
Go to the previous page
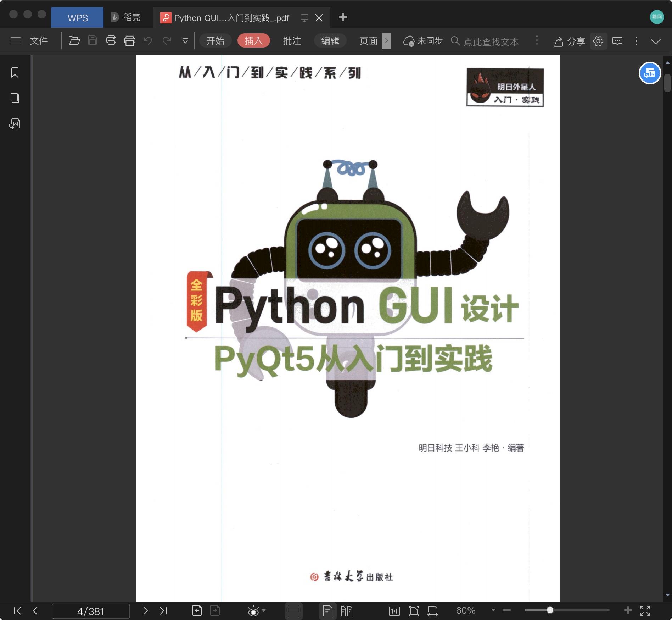(35, 611)
